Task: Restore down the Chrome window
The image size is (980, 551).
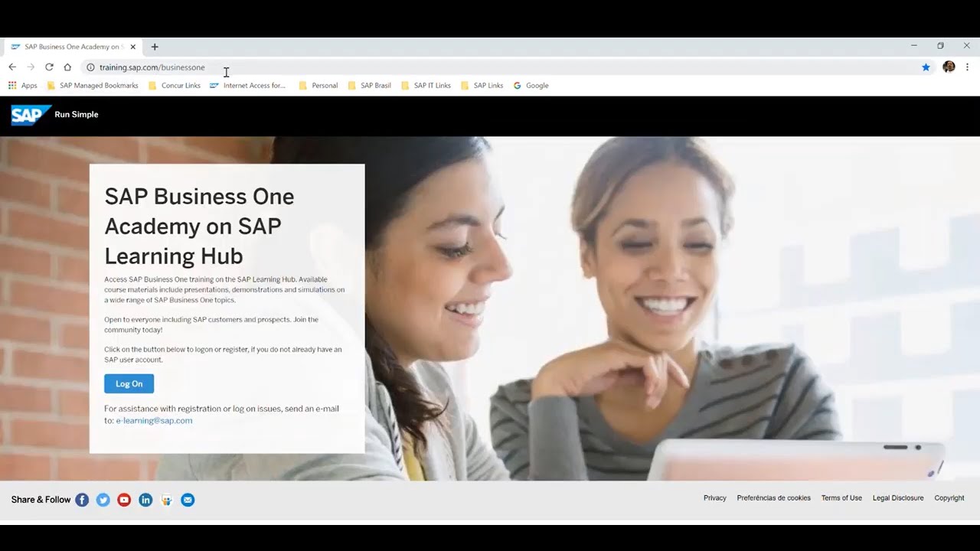Action: [940, 46]
